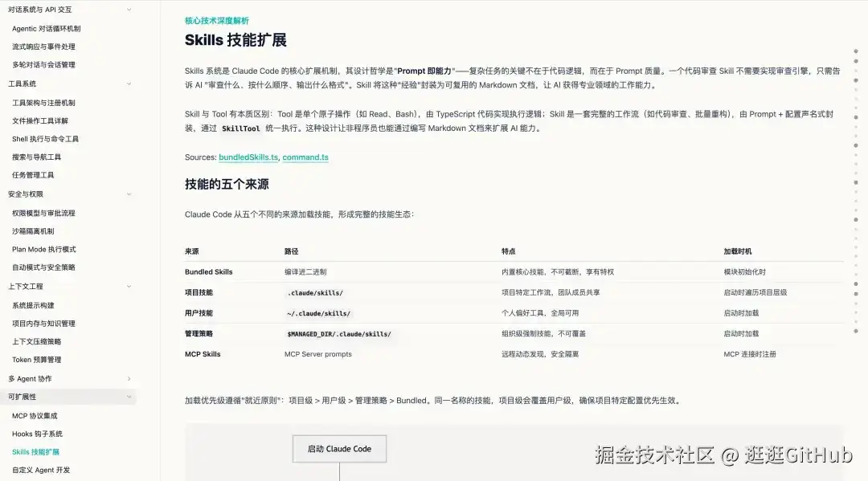Viewport: 868px width, 481px height.
Task: Click the ~/.claude/skills/ path cell
Action: pos(319,313)
